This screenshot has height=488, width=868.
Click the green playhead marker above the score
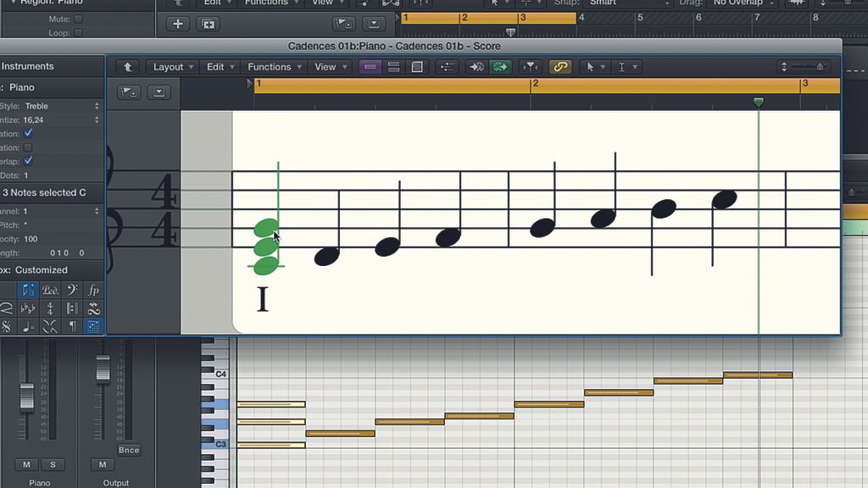[x=757, y=102]
